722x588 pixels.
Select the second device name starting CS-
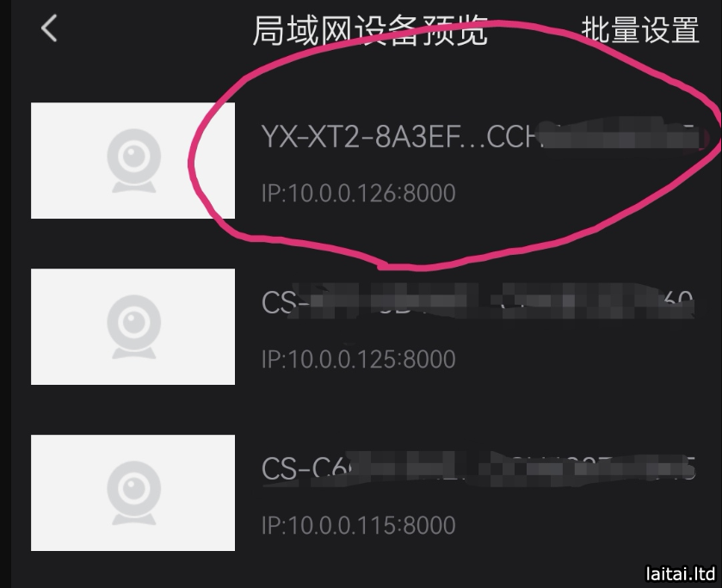[478, 303]
